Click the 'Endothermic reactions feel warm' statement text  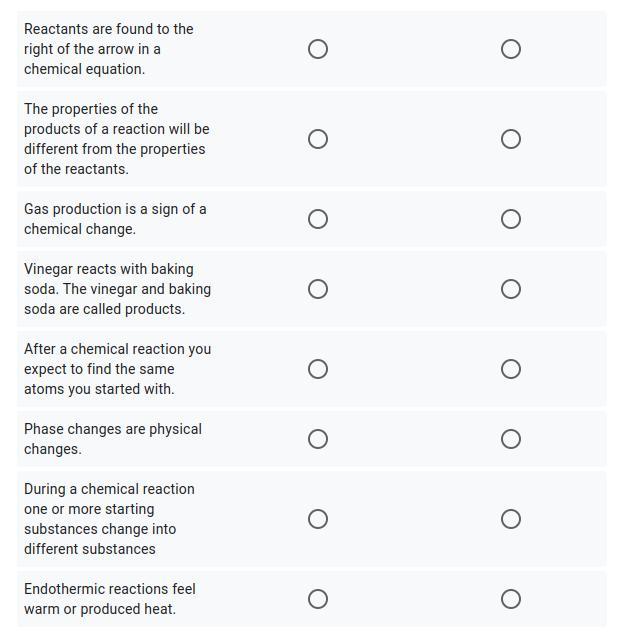(x=110, y=599)
